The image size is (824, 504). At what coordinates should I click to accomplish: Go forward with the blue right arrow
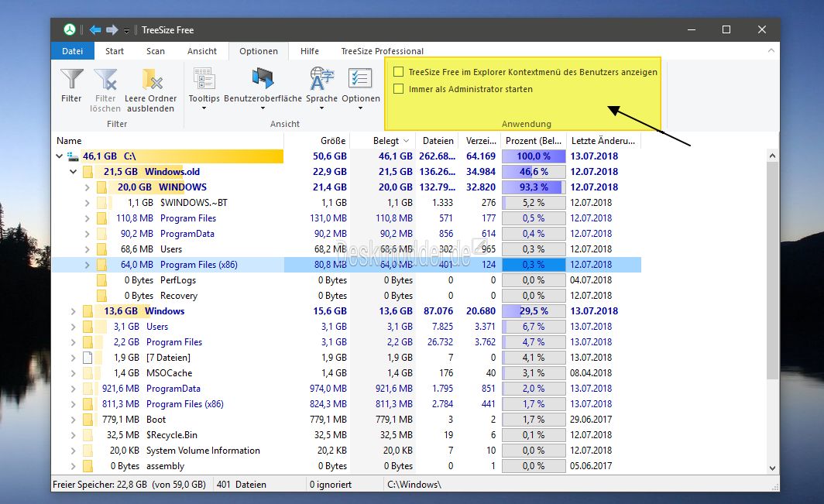pos(112,30)
